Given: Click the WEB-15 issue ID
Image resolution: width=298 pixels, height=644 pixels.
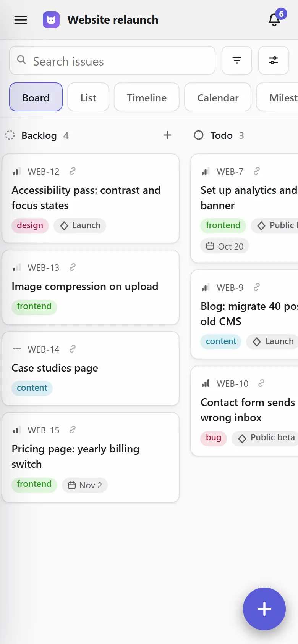Looking at the screenshot, I should [x=44, y=430].
